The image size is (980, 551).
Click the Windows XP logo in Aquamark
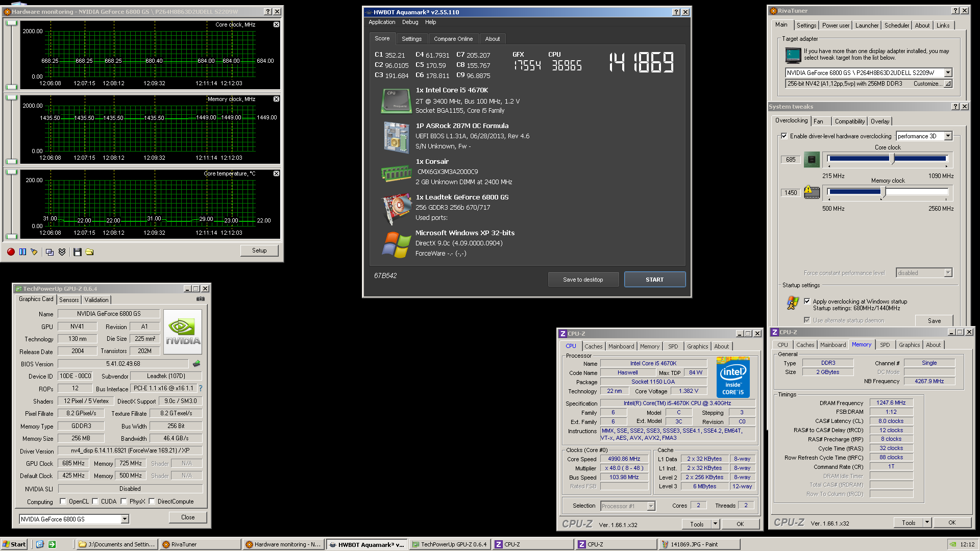[396, 244]
